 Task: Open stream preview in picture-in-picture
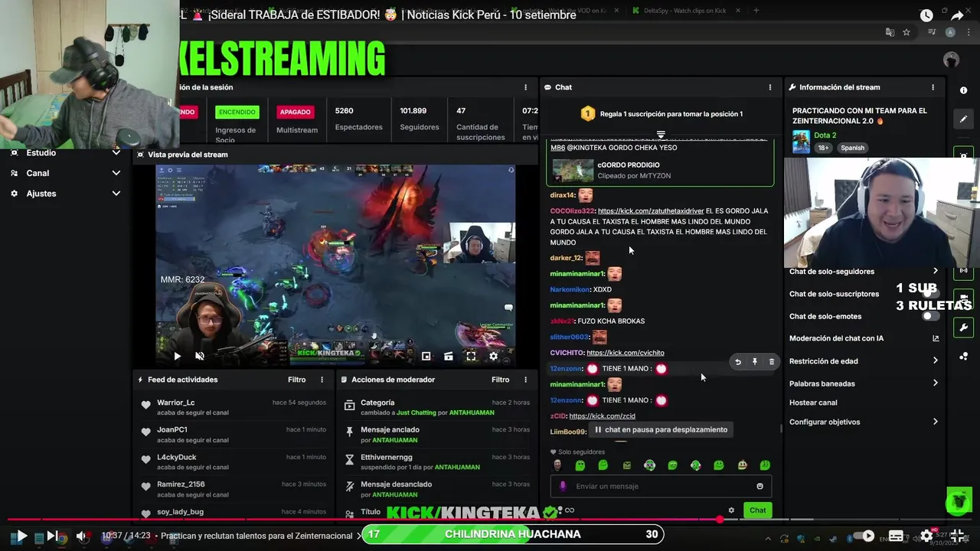pyautogui.click(x=426, y=356)
